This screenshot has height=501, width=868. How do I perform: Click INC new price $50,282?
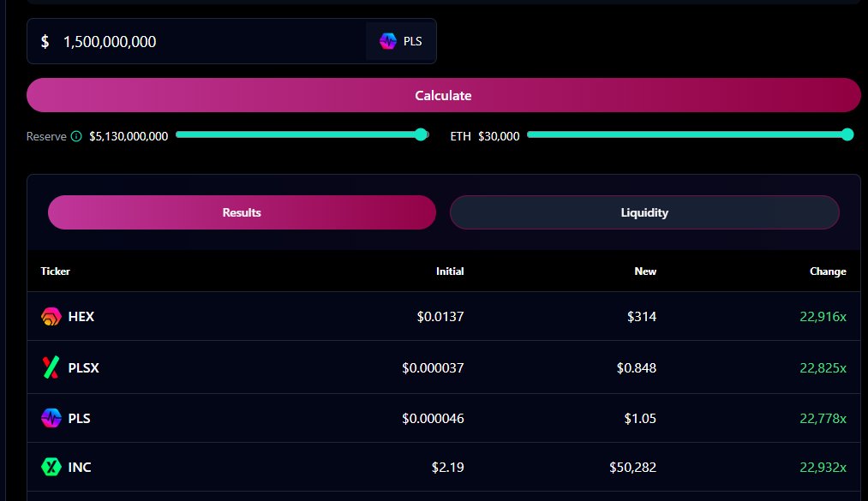[632, 467]
